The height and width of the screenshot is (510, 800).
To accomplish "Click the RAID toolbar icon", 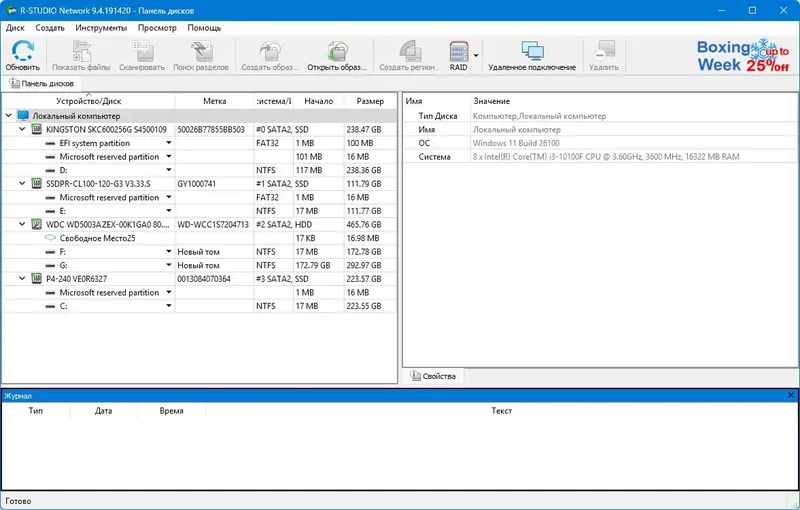I will click(459, 52).
